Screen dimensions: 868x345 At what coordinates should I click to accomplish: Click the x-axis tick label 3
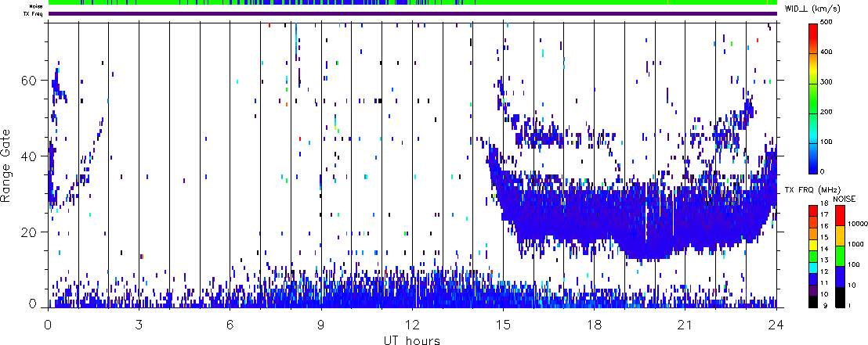139,324
